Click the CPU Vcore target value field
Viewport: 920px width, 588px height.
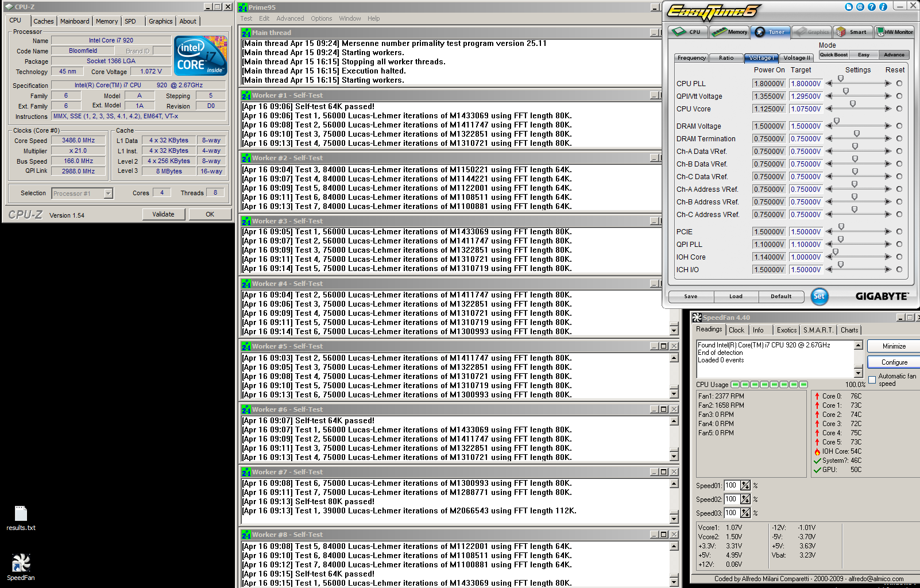(806, 109)
